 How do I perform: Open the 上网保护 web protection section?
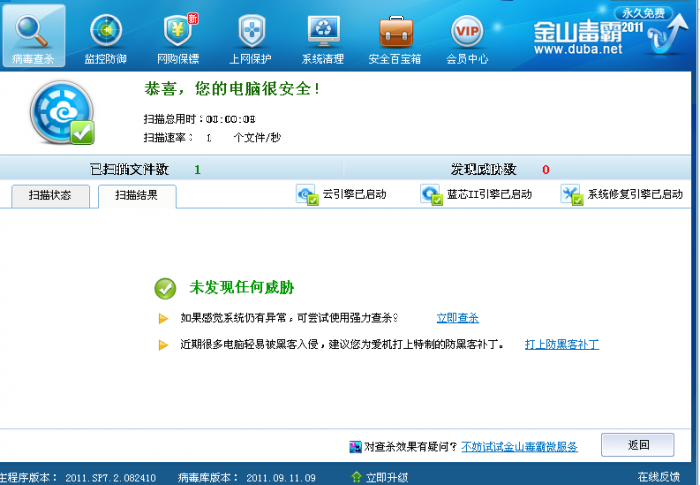click(x=250, y=39)
